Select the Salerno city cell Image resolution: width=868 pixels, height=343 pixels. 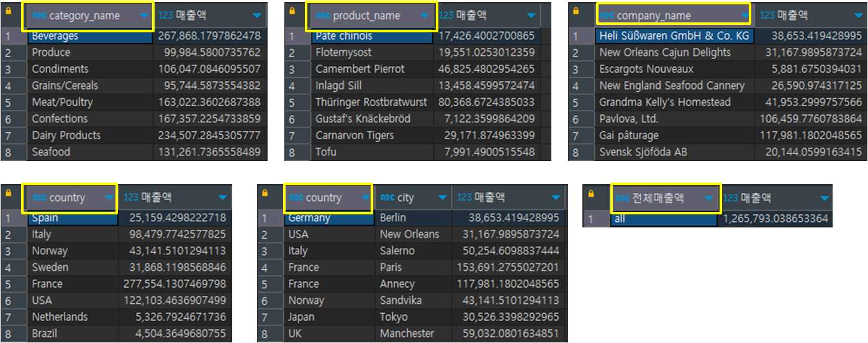point(413,251)
